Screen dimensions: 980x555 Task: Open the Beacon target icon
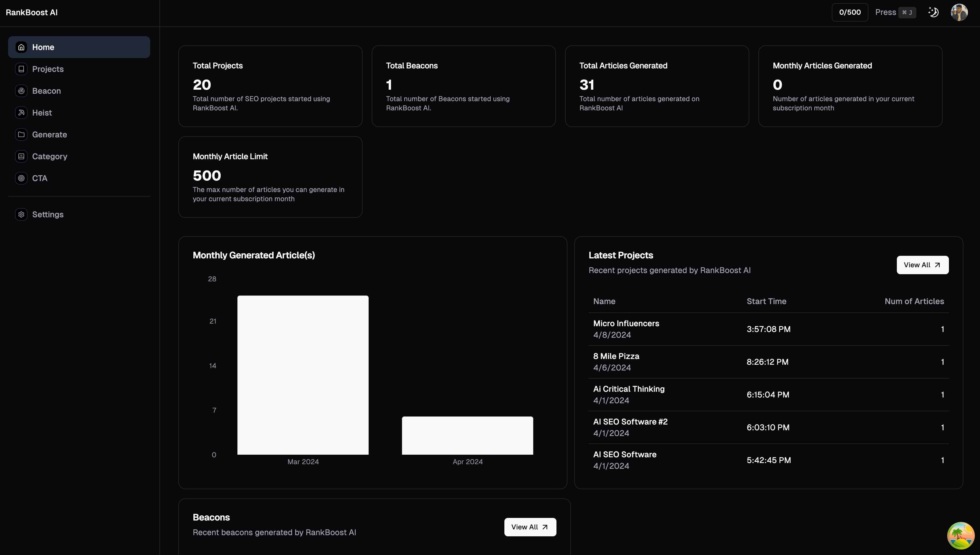pos(21,91)
